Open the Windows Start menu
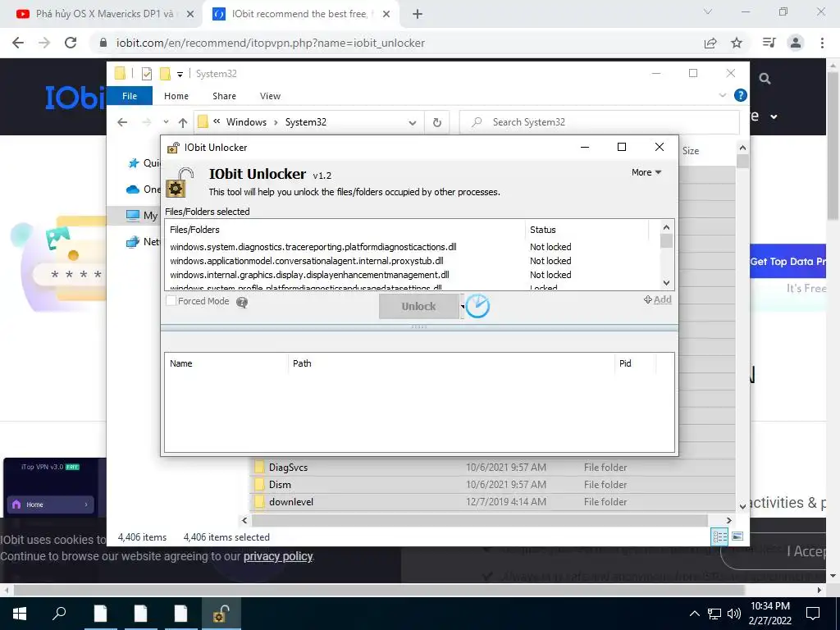This screenshot has width=840, height=630. [x=20, y=613]
